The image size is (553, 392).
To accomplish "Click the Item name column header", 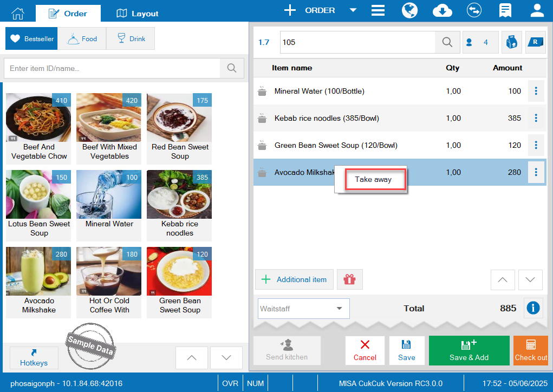I will pos(291,68).
